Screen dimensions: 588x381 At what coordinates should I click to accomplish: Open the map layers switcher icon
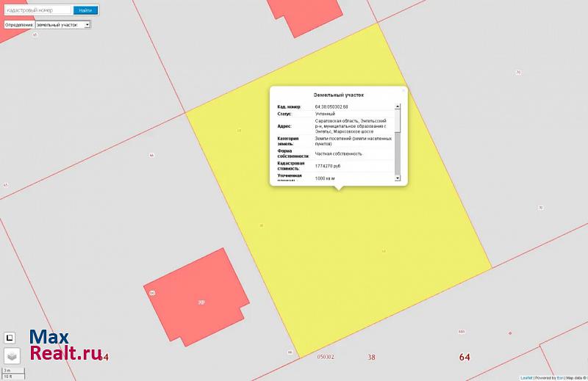pyautogui.click(x=10, y=356)
